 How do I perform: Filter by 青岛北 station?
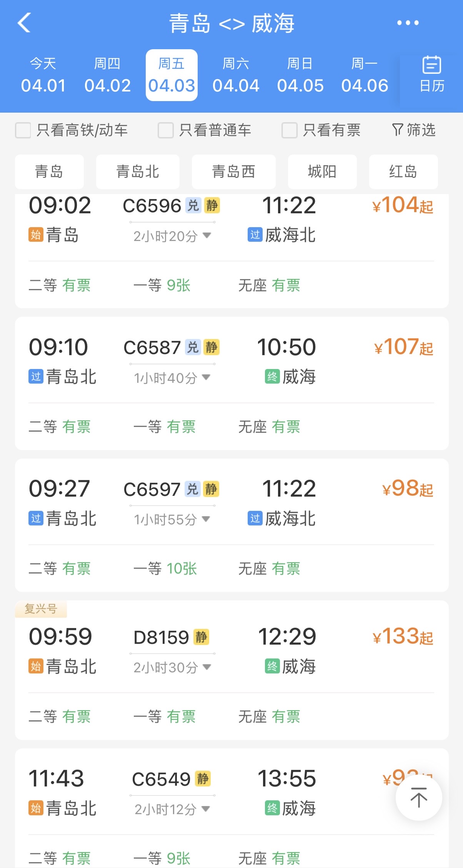tap(138, 171)
